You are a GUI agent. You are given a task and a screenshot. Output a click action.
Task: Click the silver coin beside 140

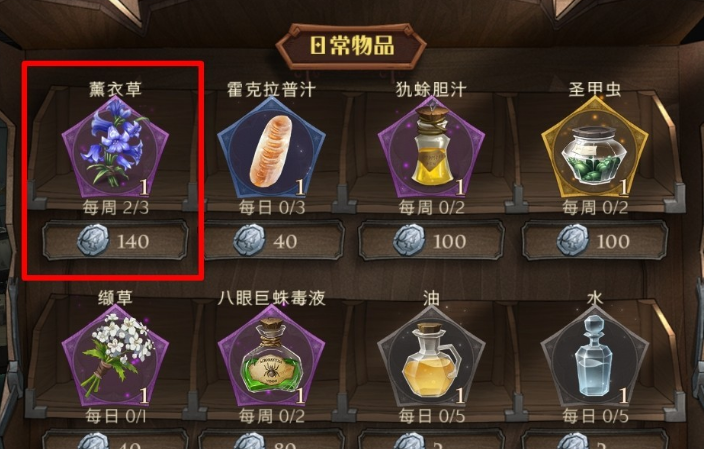tap(93, 240)
